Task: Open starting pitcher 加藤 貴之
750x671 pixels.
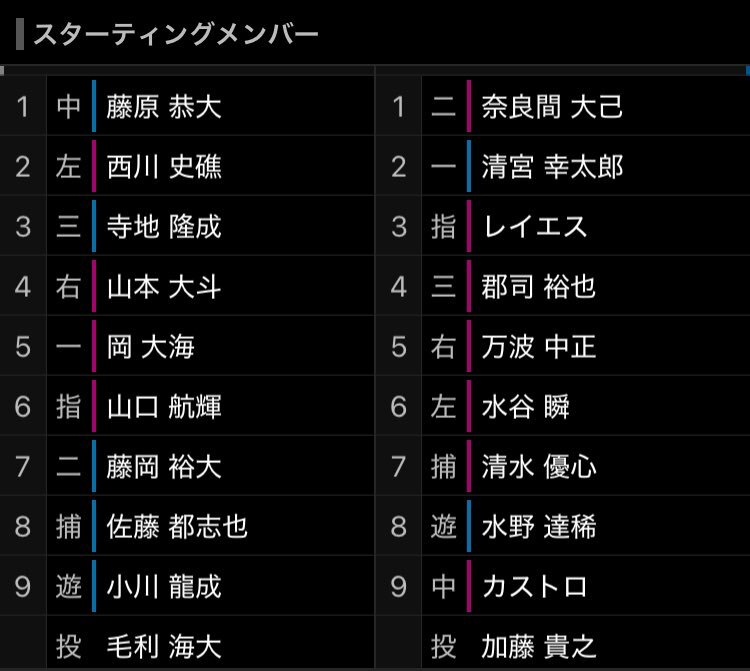Action: pos(538,646)
